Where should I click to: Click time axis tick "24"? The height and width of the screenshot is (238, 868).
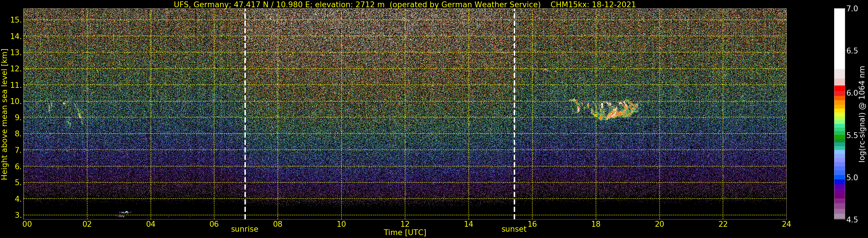(786, 224)
